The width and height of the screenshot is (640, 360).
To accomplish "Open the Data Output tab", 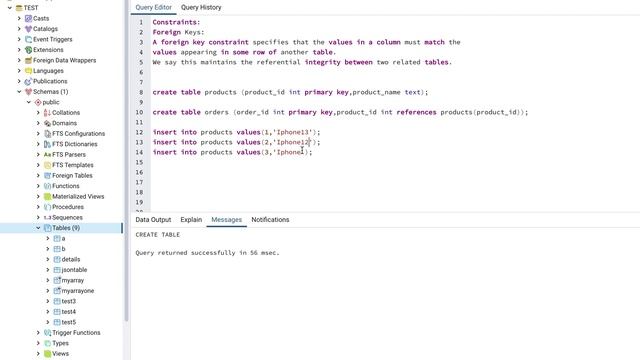I will pyautogui.click(x=153, y=220).
